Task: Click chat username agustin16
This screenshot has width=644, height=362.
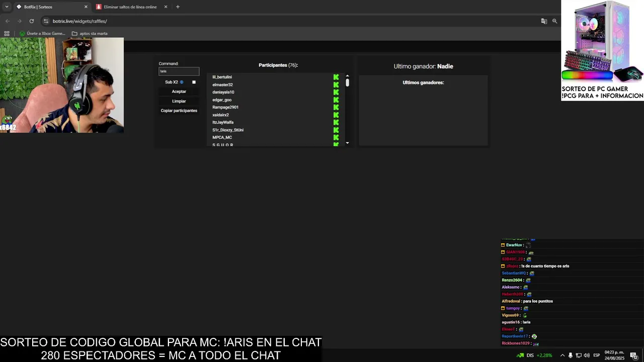Action: [x=511, y=322]
